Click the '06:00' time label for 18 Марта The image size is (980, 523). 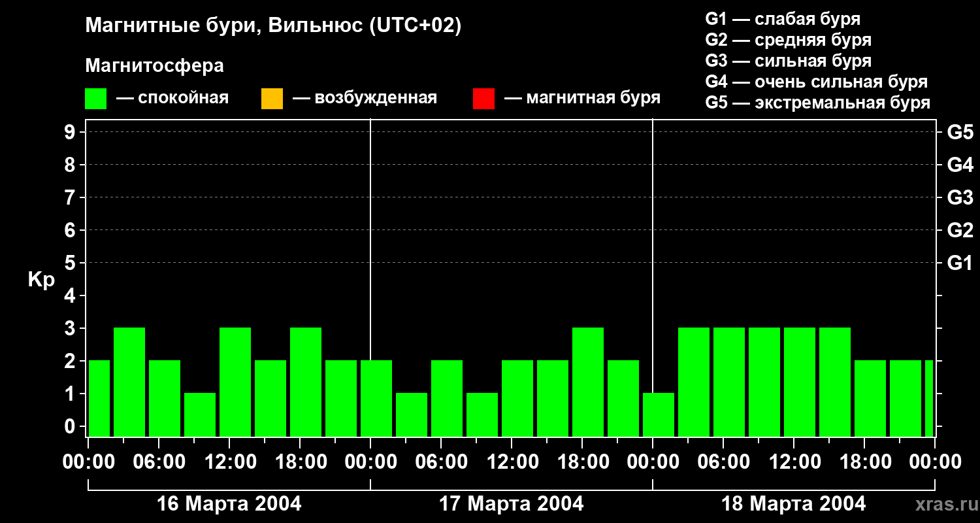[x=723, y=462]
